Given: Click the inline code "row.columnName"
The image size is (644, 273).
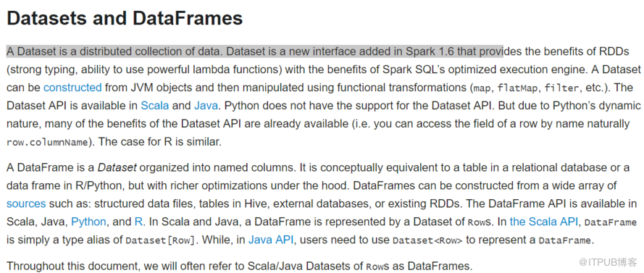Looking at the screenshot, I should pos(47,143).
